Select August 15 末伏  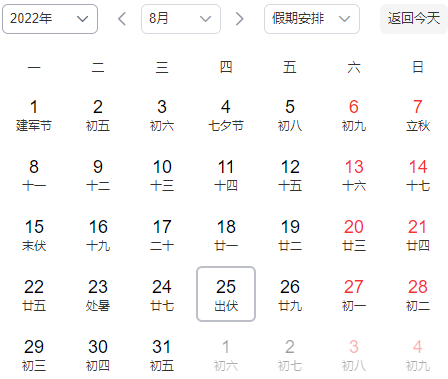point(34,236)
